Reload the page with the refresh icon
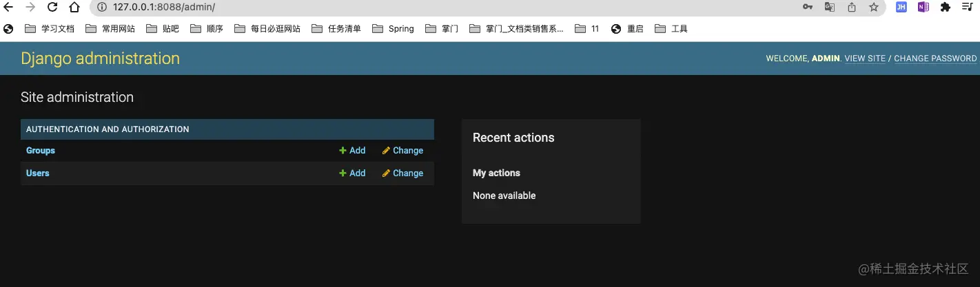Screen dimensions: 980x287 [x=52, y=7]
